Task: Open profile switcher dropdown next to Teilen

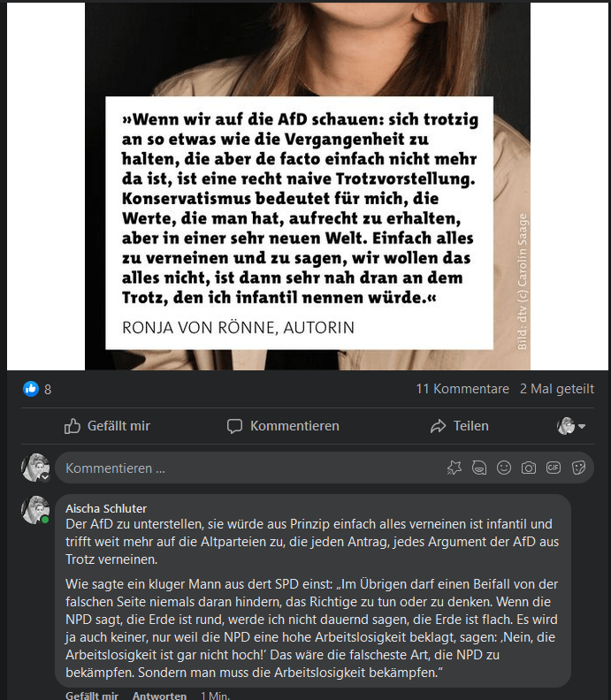Action: click(571, 426)
